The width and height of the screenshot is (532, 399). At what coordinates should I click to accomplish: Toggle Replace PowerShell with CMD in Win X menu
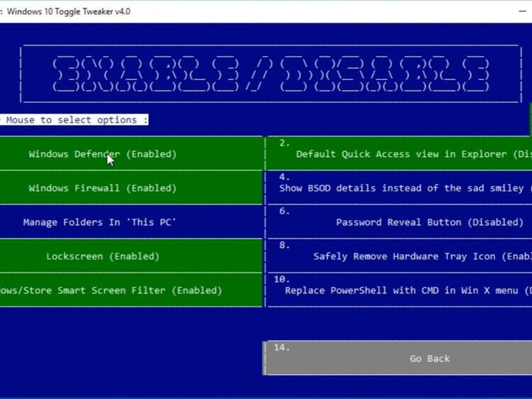pyautogui.click(x=399, y=290)
